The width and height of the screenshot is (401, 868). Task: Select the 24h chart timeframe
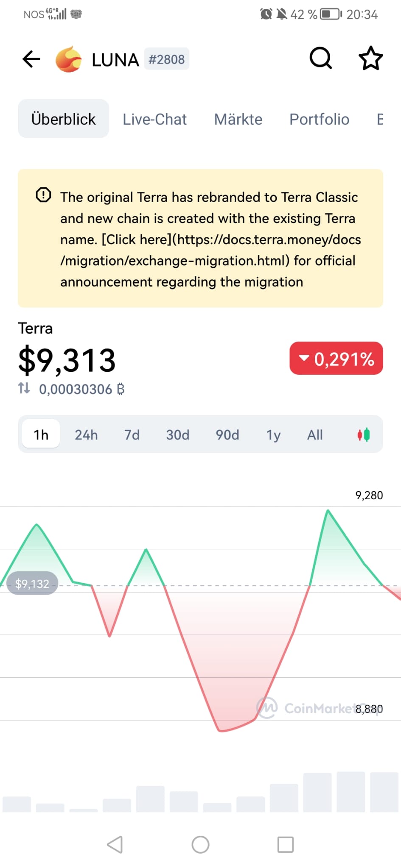point(86,434)
